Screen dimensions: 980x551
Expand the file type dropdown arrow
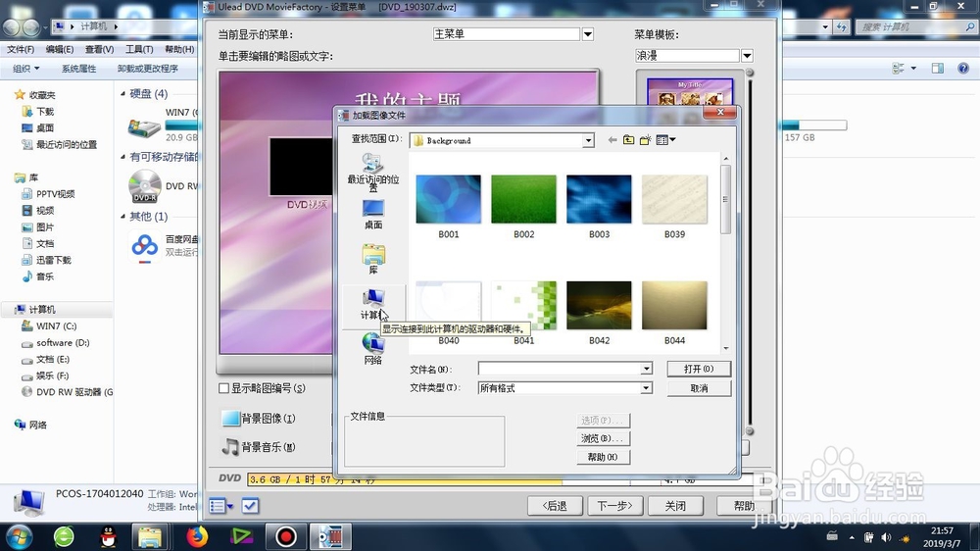646,388
